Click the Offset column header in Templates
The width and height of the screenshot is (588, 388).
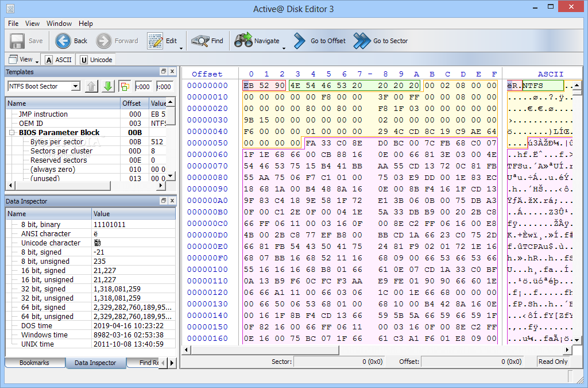click(x=134, y=103)
